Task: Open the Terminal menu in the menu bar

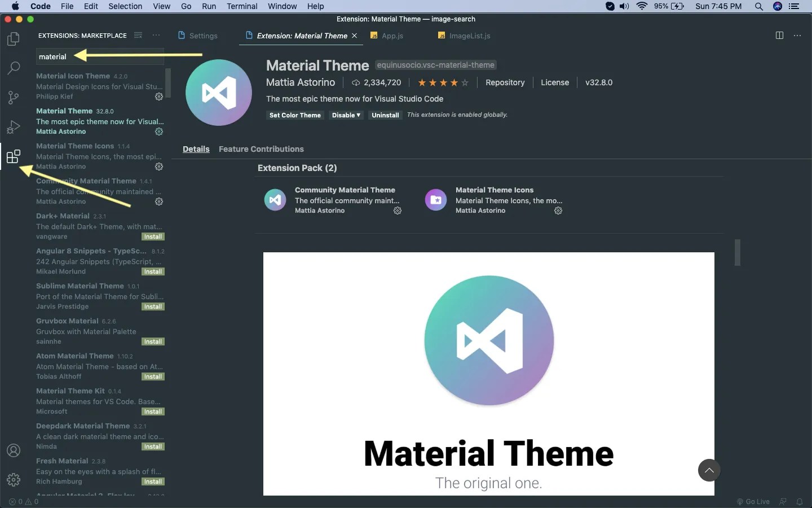Action: pyautogui.click(x=242, y=6)
